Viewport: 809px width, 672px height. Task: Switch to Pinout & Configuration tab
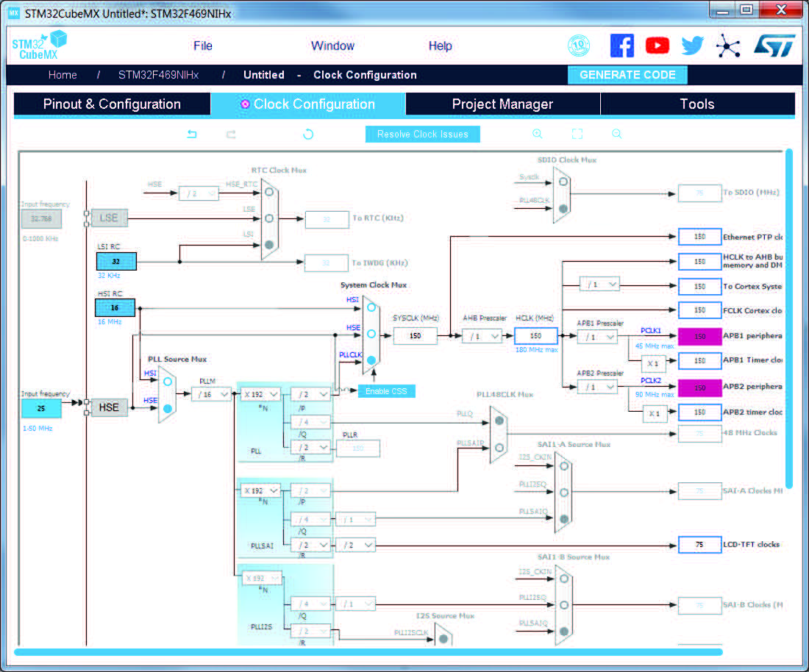tap(112, 104)
